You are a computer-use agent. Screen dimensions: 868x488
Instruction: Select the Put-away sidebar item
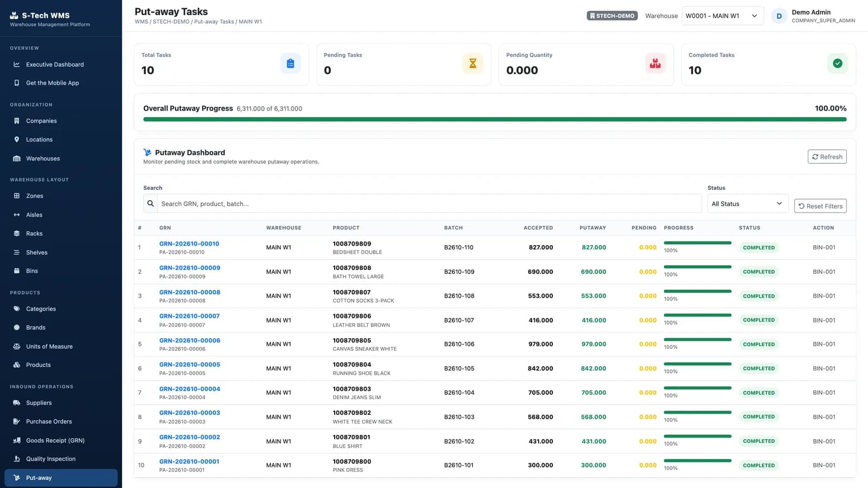[x=61, y=478]
